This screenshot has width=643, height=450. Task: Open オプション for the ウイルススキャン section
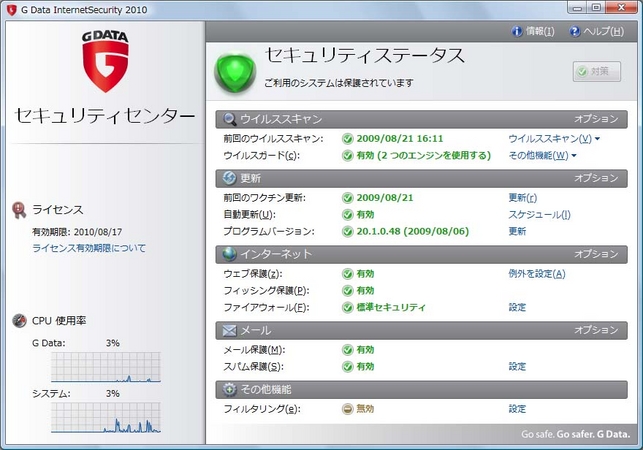pyautogui.click(x=596, y=119)
